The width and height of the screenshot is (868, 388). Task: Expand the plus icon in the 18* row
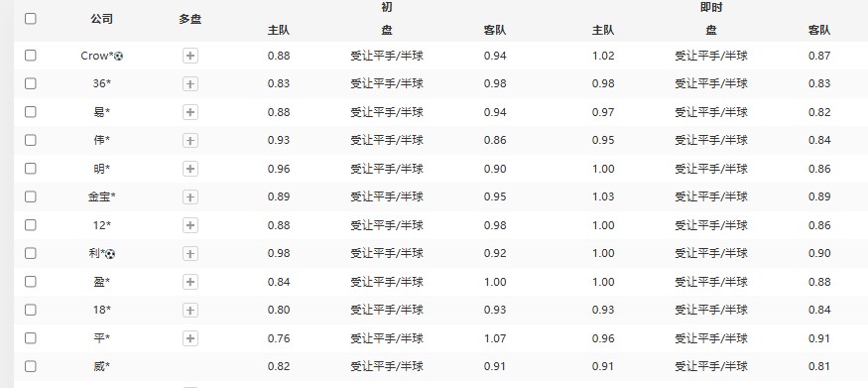[190, 310]
